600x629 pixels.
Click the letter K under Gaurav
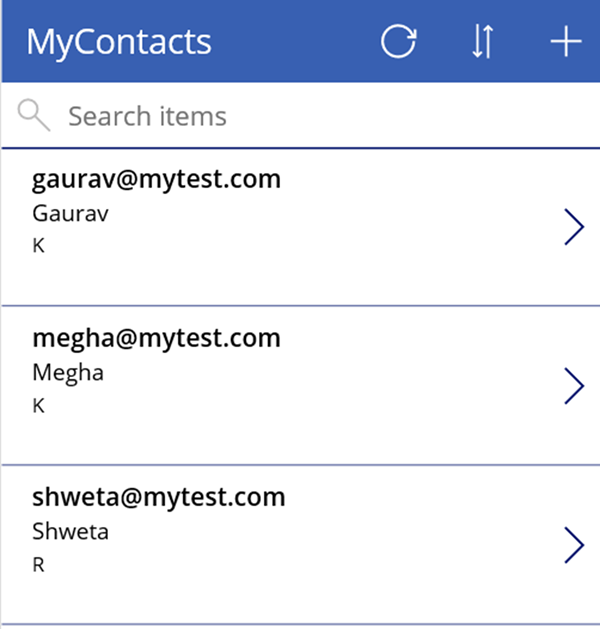(x=39, y=246)
